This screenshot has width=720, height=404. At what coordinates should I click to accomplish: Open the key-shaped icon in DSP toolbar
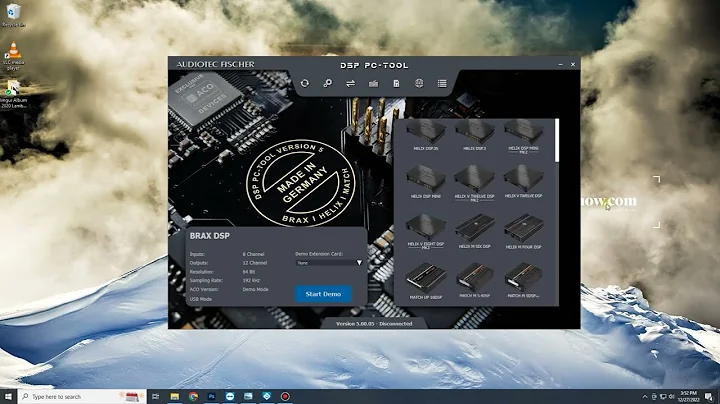tap(327, 83)
